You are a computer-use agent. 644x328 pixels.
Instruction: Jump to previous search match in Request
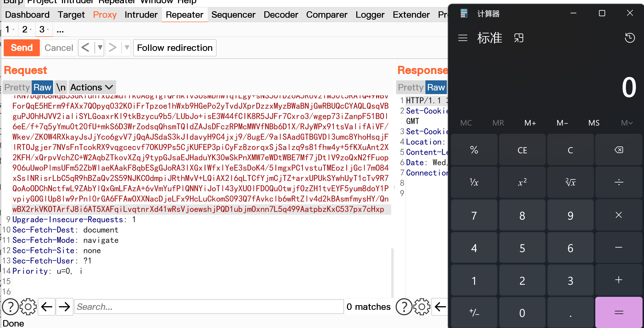(47, 307)
